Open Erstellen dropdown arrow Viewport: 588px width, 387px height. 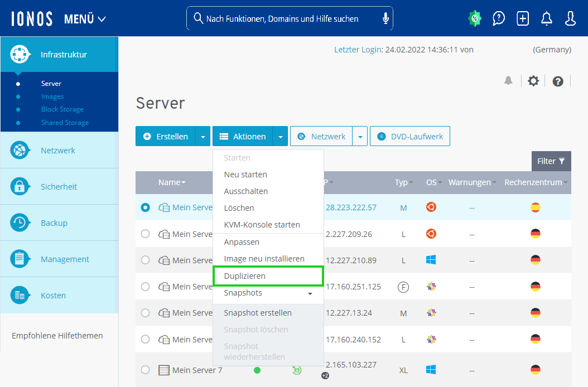click(x=203, y=137)
